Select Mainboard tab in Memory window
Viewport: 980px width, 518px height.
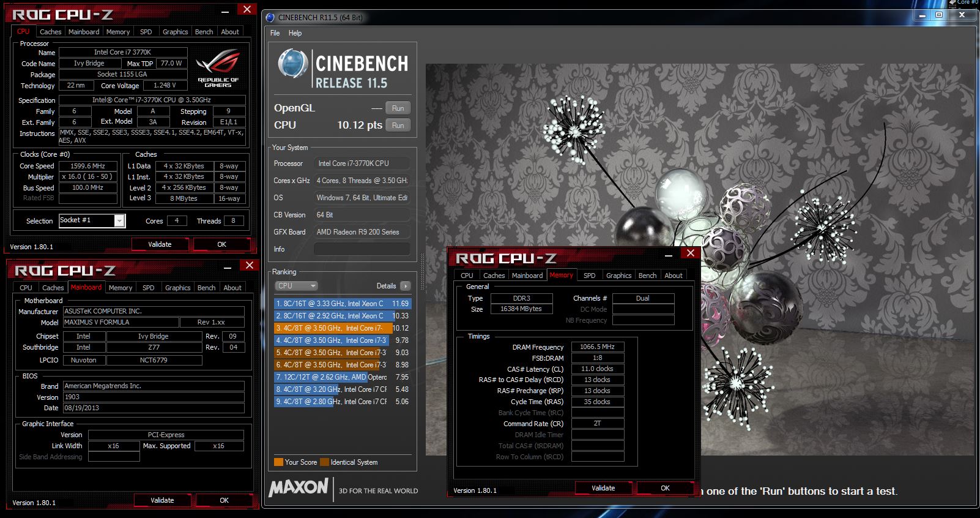[527, 276]
